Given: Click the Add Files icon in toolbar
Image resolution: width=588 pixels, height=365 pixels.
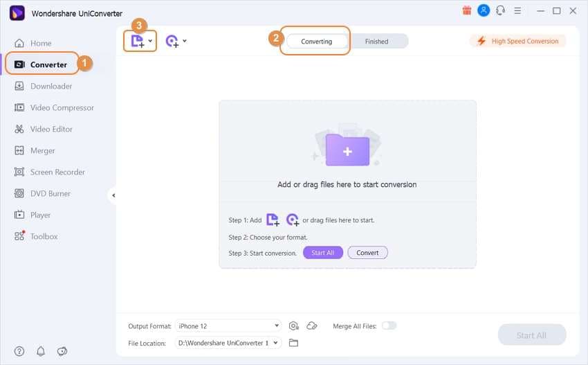Looking at the screenshot, I should tap(137, 41).
